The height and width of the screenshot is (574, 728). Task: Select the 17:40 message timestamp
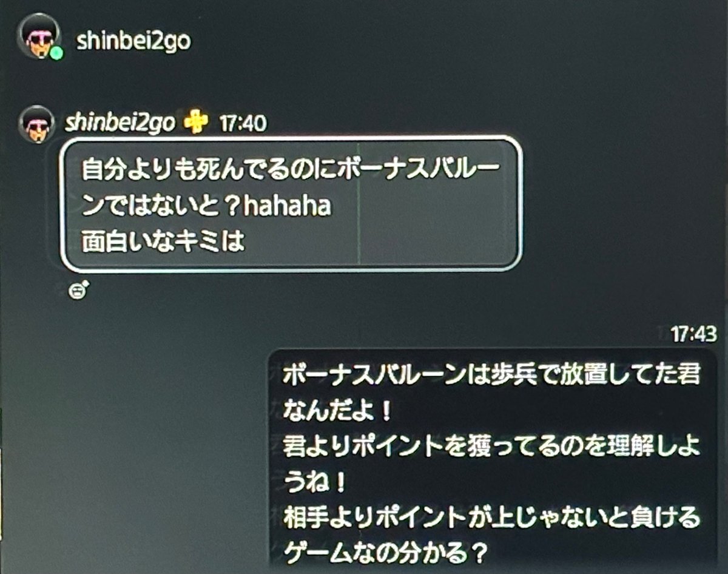click(243, 124)
